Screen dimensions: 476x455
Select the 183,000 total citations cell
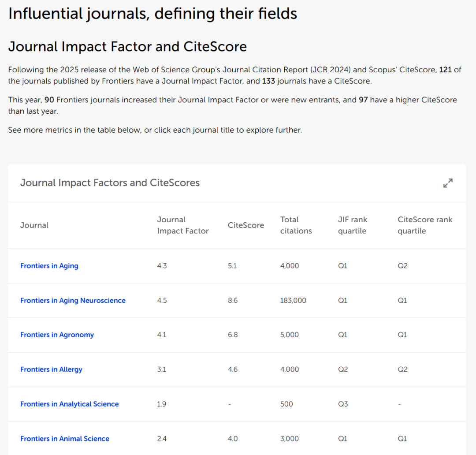coord(293,300)
